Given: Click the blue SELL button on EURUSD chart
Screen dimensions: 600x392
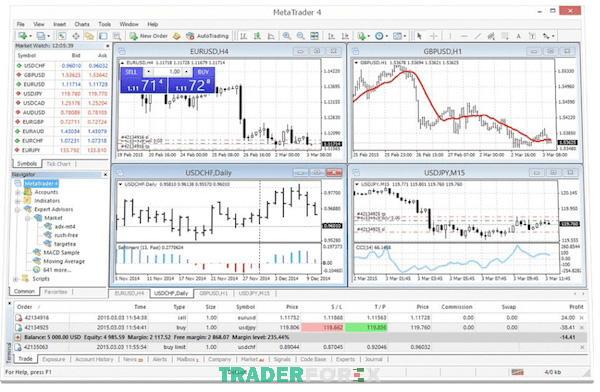Looking at the screenshot, I should [x=132, y=72].
